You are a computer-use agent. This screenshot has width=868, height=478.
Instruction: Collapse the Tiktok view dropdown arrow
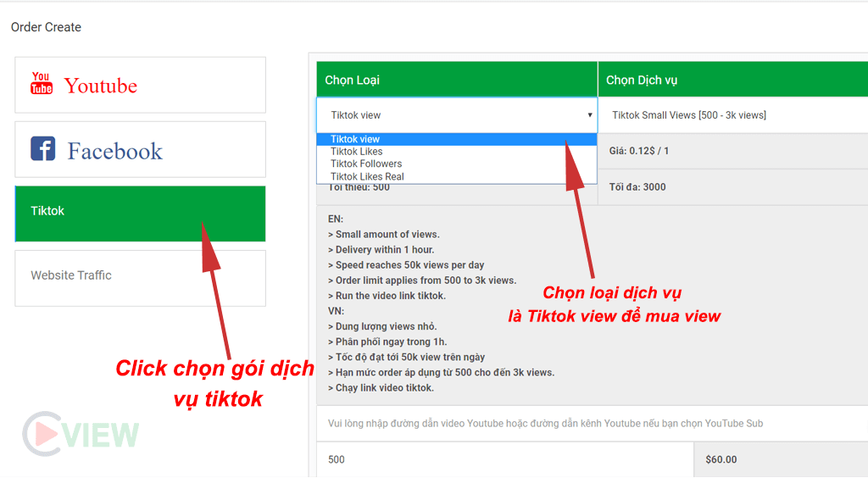coord(590,115)
